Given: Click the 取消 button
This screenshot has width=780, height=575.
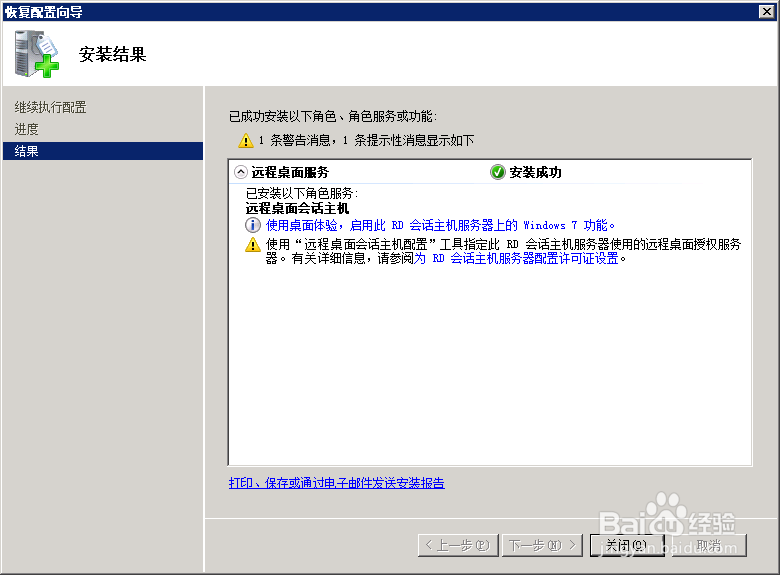Looking at the screenshot, I should click(x=709, y=546).
